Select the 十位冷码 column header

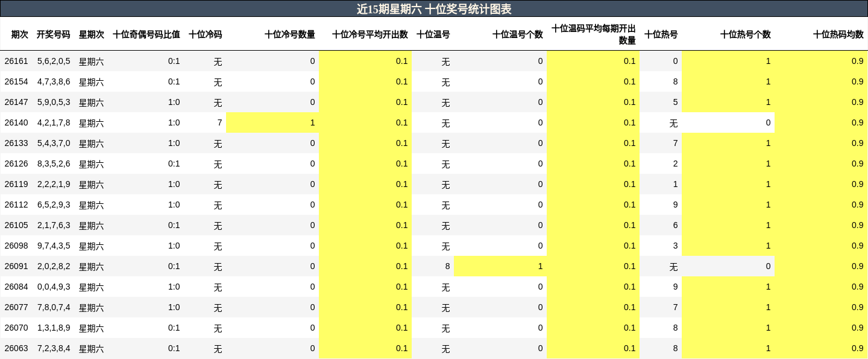206,34
